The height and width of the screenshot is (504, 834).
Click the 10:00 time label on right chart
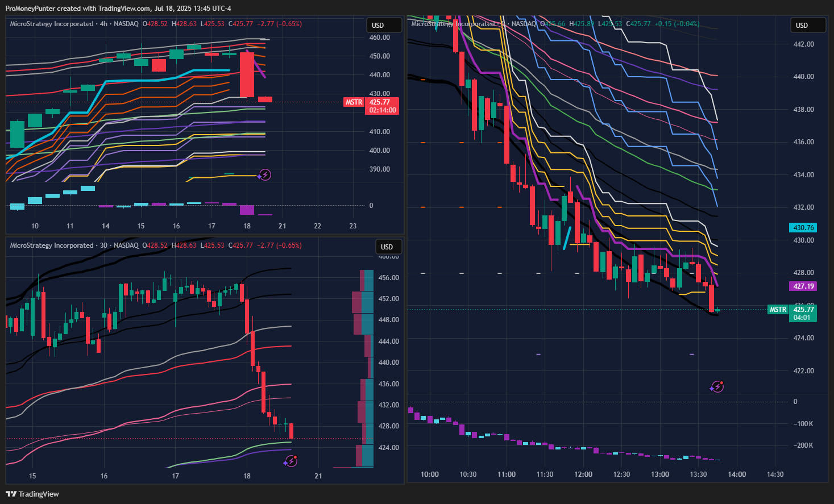pos(430,474)
